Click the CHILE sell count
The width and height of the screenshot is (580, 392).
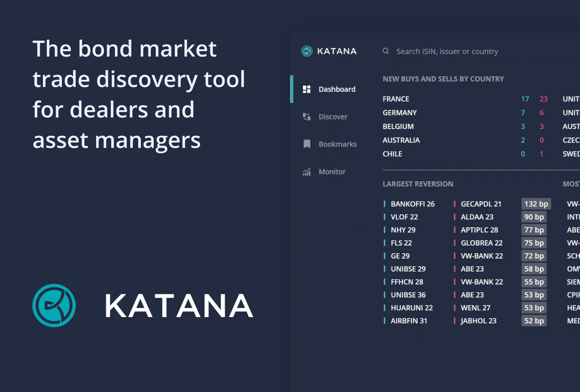[x=541, y=154]
